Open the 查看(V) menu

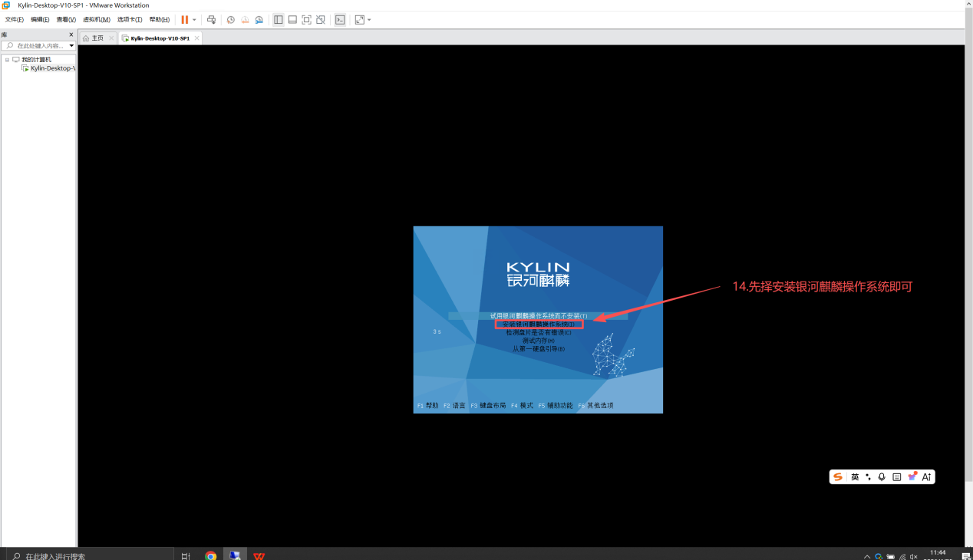click(x=66, y=20)
